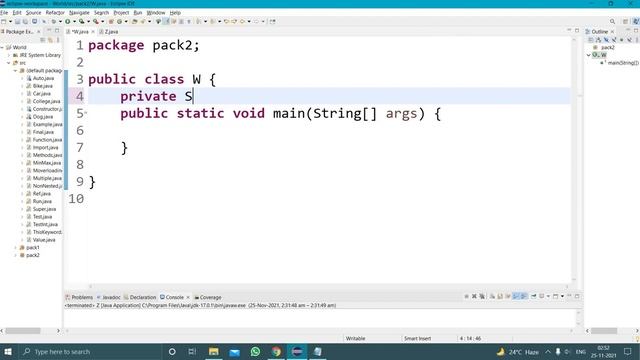
Task: Select ThisKeyword.java in Package Explorer
Action: coord(44,232)
